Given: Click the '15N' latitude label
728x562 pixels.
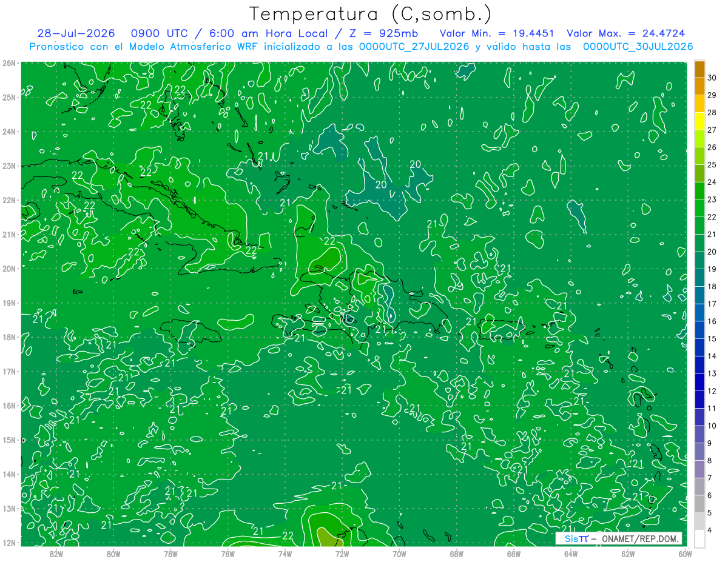Looking at the screenshot, I should click(x=9, y=440).
